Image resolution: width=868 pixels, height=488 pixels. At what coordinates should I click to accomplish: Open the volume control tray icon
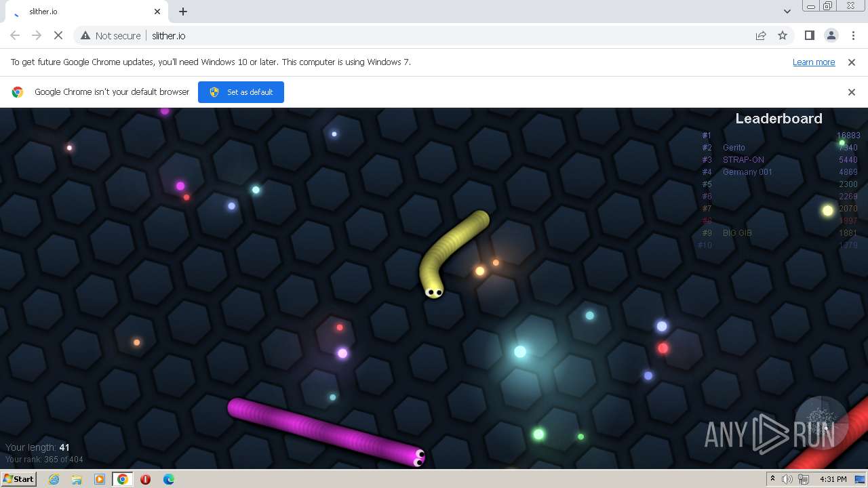[787, 479]
